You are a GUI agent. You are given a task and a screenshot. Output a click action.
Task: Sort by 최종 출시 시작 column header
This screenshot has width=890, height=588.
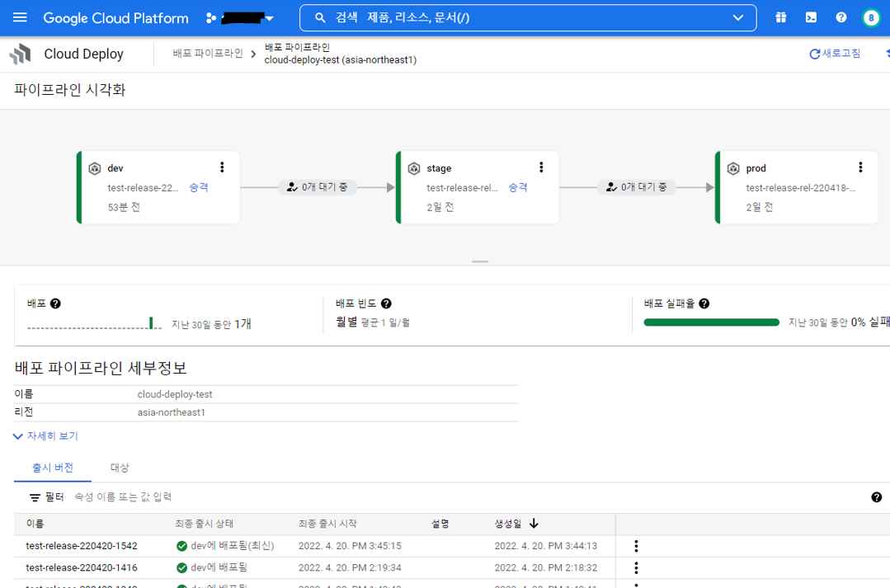327,524
